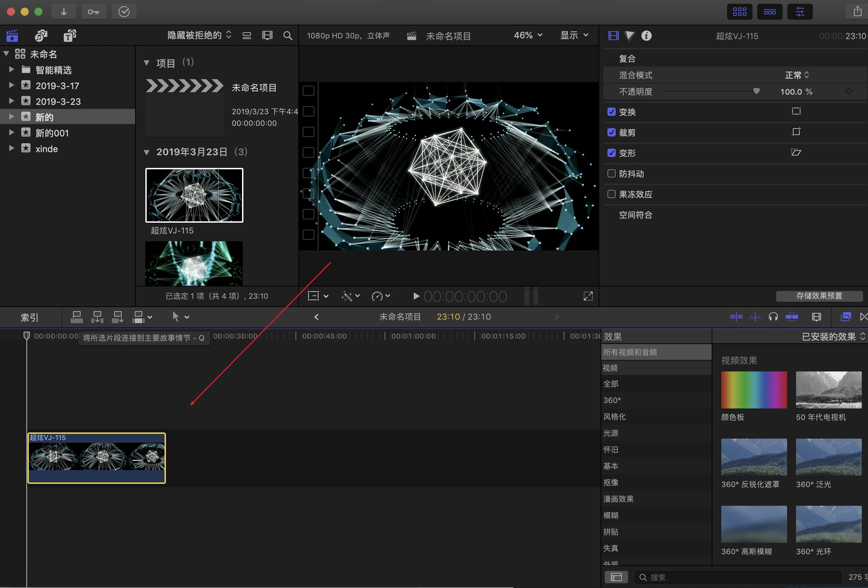Screen dimensions: 868x588
Task: Open background tasks checkmark icon
Action: point(124,12)
